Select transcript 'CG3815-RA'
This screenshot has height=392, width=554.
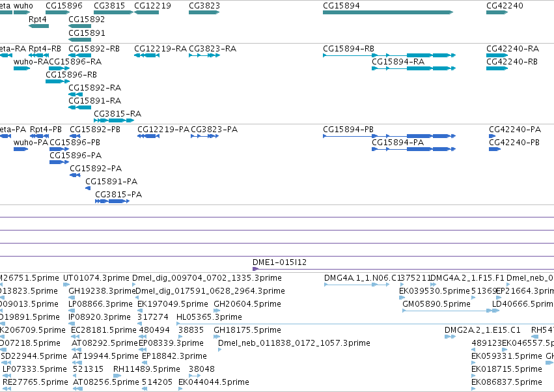click(x=117, y=113)
